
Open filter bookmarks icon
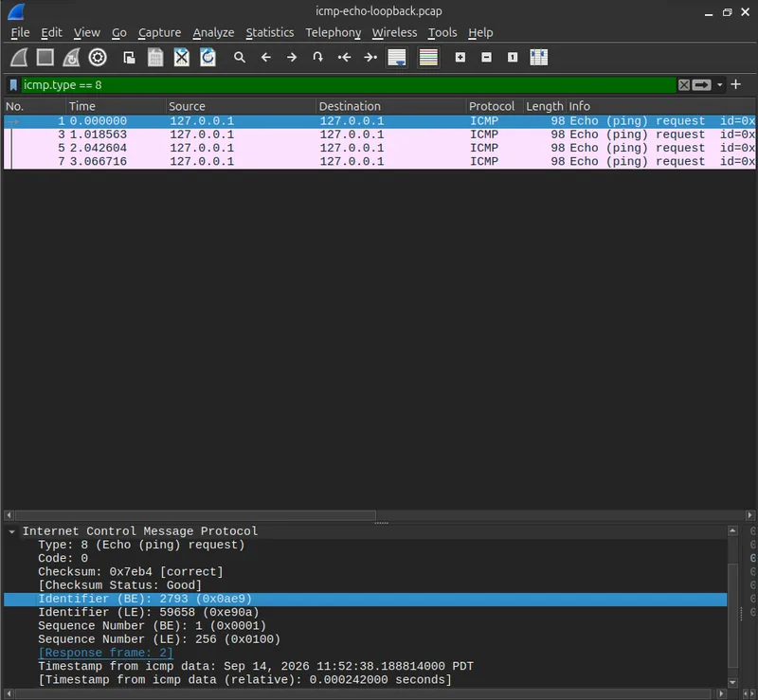(x=13, y=85)
